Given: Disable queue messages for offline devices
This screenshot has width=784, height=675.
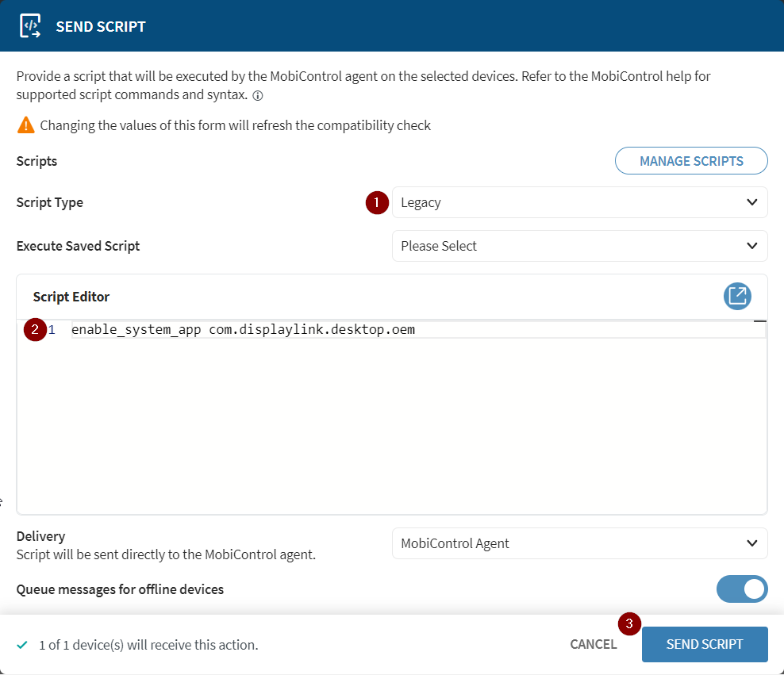Looking at the screenshot, I should (742, 589).
